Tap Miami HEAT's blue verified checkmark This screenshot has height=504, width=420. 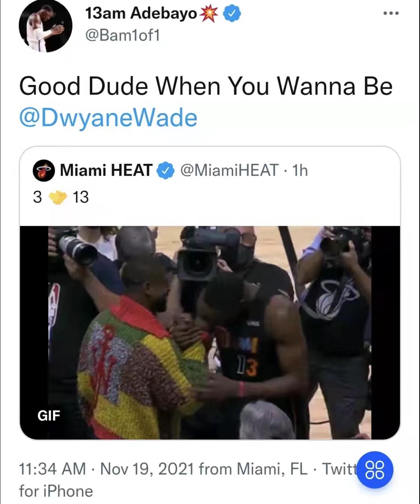165,170
